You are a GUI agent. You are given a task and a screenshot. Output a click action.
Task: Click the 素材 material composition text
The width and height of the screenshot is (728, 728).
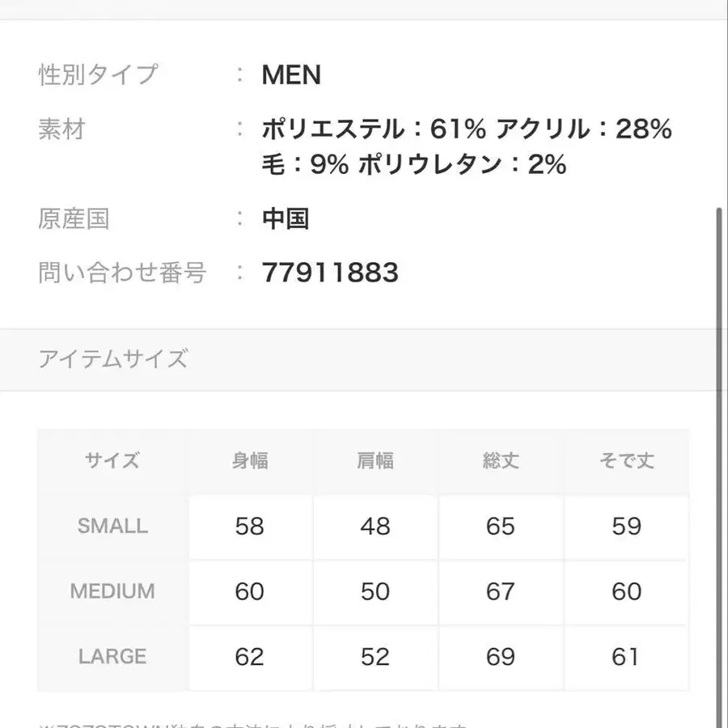pos(466,146)
